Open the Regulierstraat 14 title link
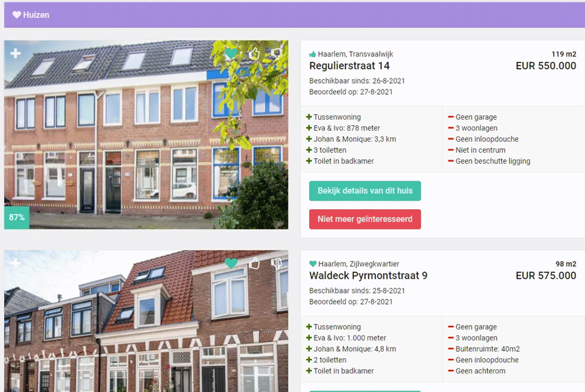Screen dimensions: 585x392 [349, 66]
